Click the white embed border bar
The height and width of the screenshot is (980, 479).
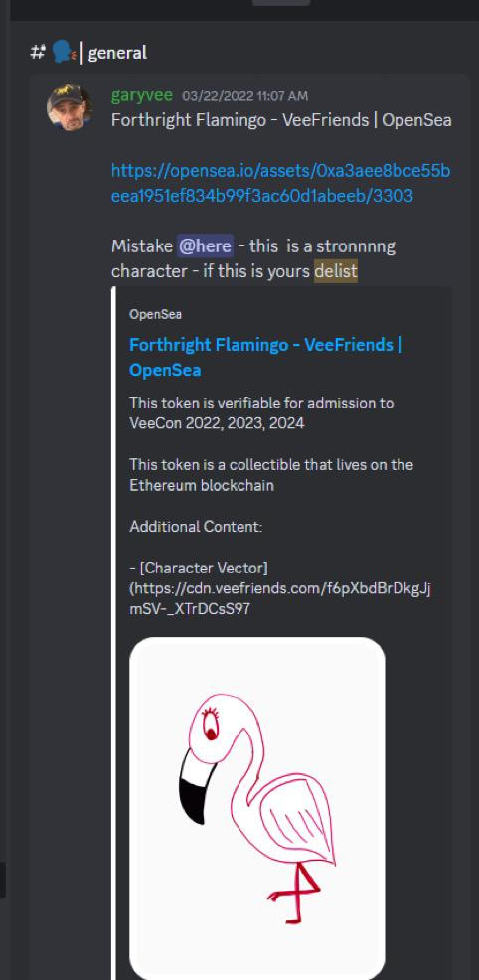click(x=113, y=632)
